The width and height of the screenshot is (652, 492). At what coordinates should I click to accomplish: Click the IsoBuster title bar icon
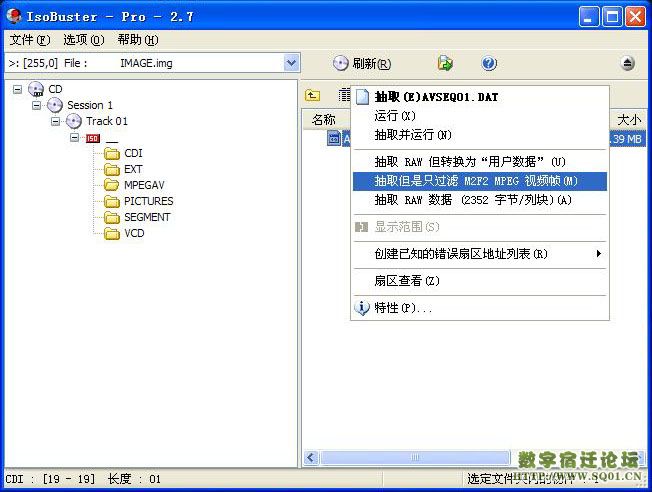tap(14, 16)
